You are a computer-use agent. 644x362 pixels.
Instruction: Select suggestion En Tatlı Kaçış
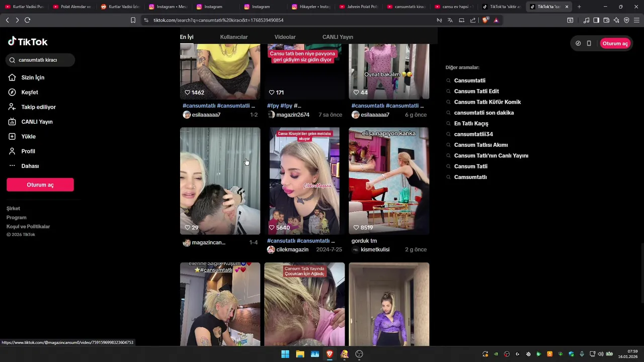[x=471, y=124]
